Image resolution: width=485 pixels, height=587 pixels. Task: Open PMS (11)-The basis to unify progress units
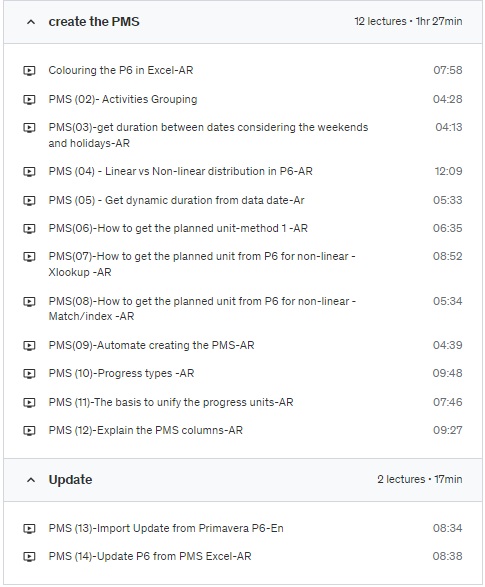tap(171, 402)
